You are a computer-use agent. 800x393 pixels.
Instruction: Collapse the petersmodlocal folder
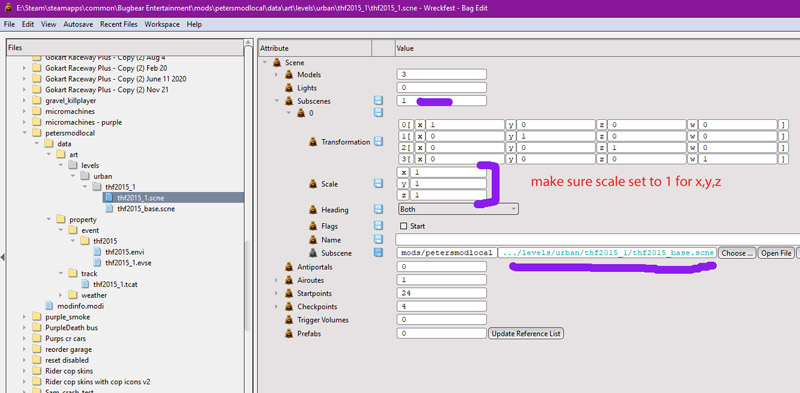click(24, 133)
